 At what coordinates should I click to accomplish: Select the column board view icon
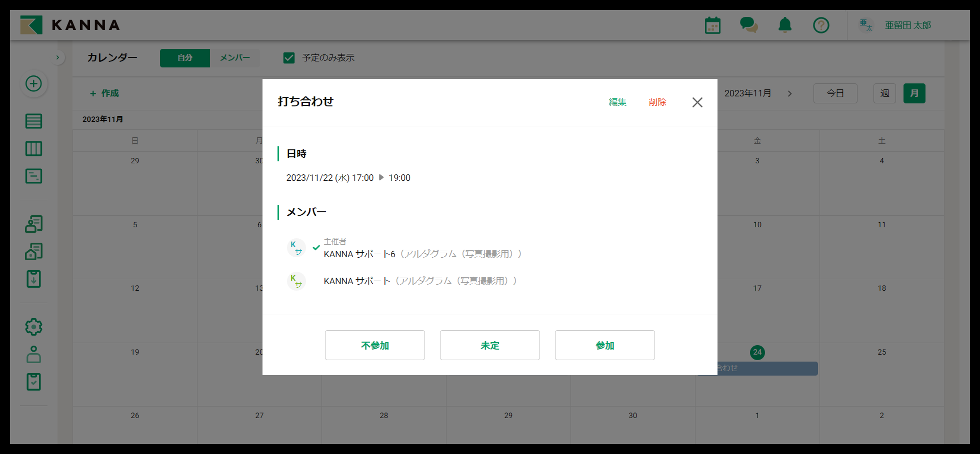(33, 148)
